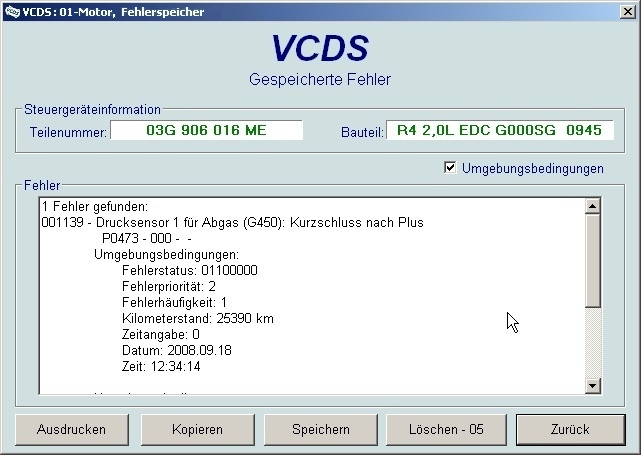Click the Fehler list scrollbar thumb
Viewport: 641px width, 455px height.
tap(592, 261)
